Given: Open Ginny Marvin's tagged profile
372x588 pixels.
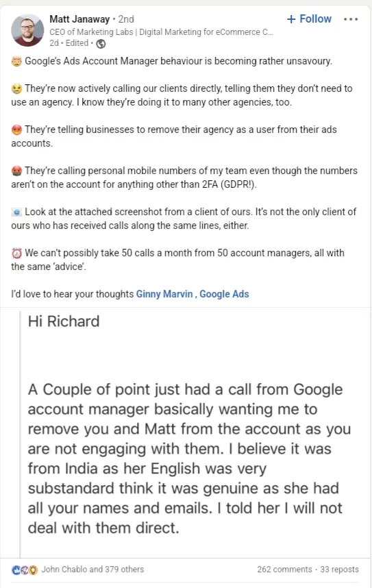Looking at the screenshot, I should click(164, 294).
